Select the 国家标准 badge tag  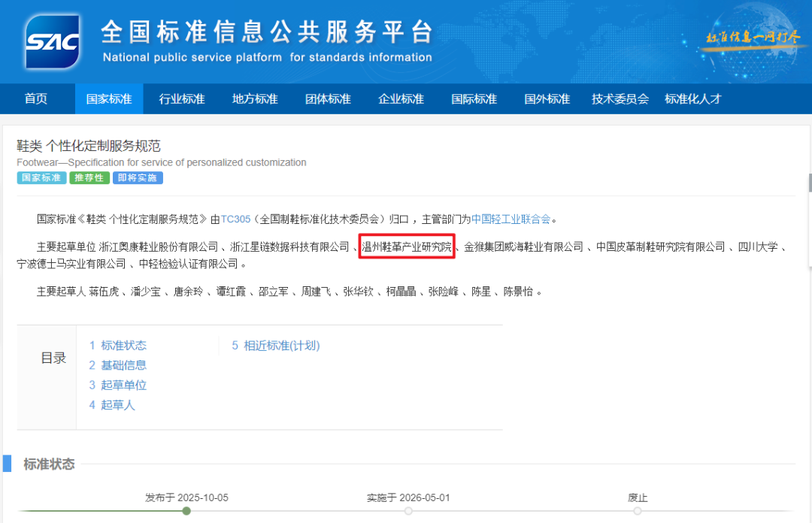[41, 178]
